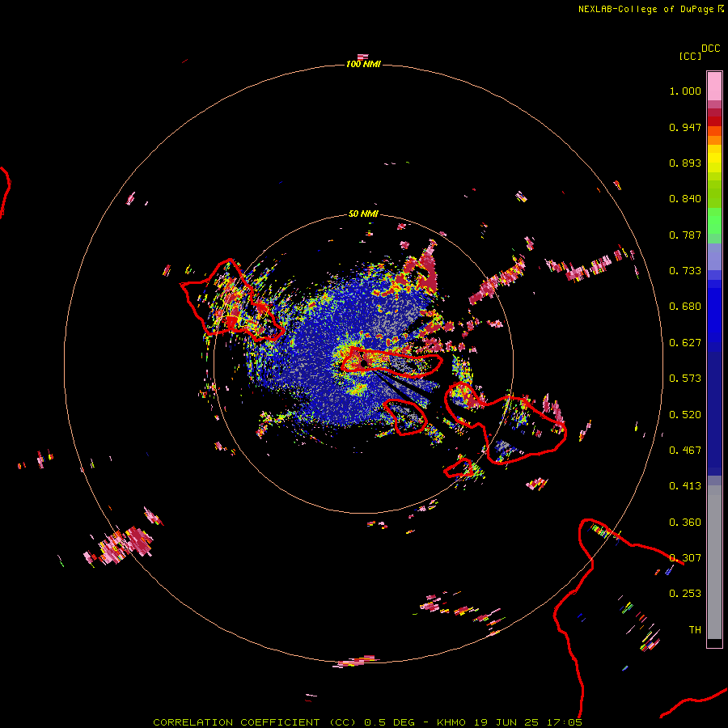Click the 0.253 legend value

[x=685, y=594]
